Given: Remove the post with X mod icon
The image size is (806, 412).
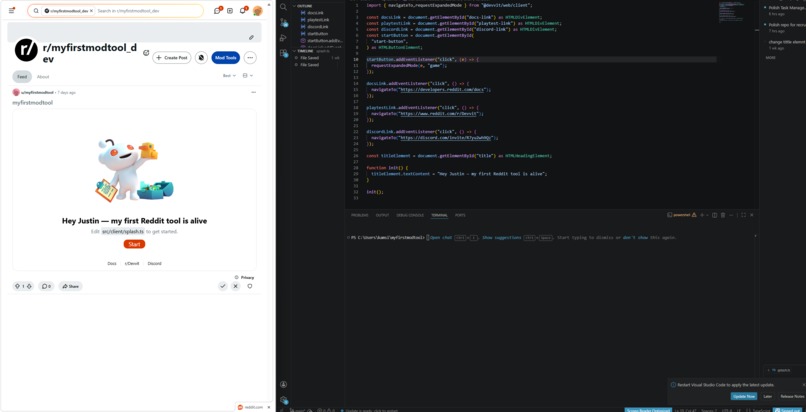Looking at the screenshot, I should pos(235,286).
